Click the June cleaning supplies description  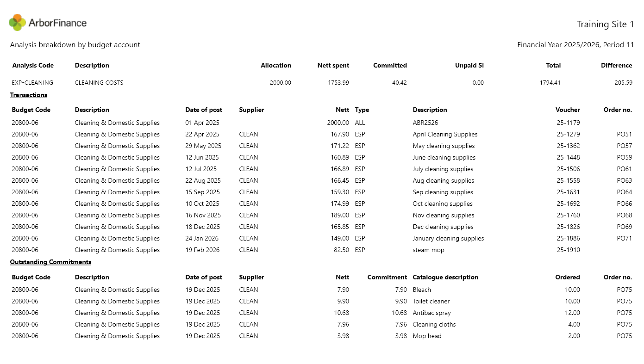[444, 157]
